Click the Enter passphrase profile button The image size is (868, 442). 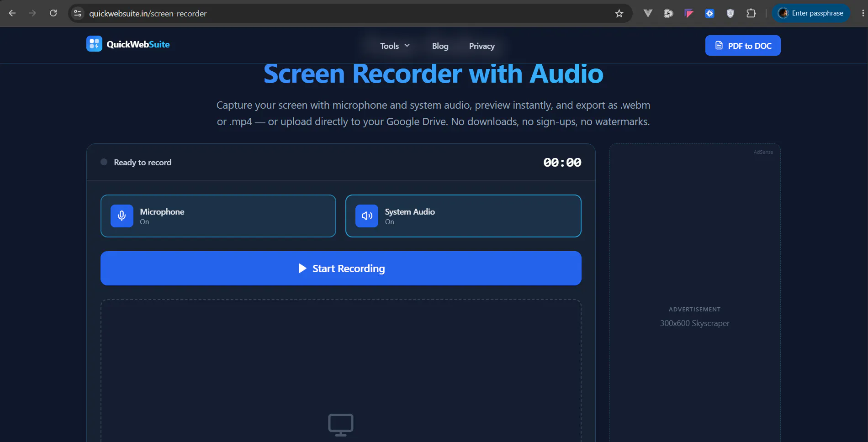coord(811,13)
